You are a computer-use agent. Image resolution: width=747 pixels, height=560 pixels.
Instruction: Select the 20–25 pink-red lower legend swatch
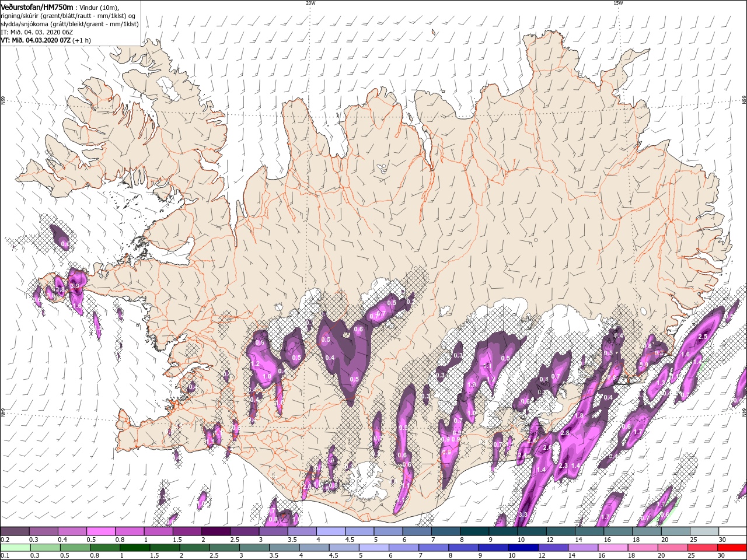point(672,548)
